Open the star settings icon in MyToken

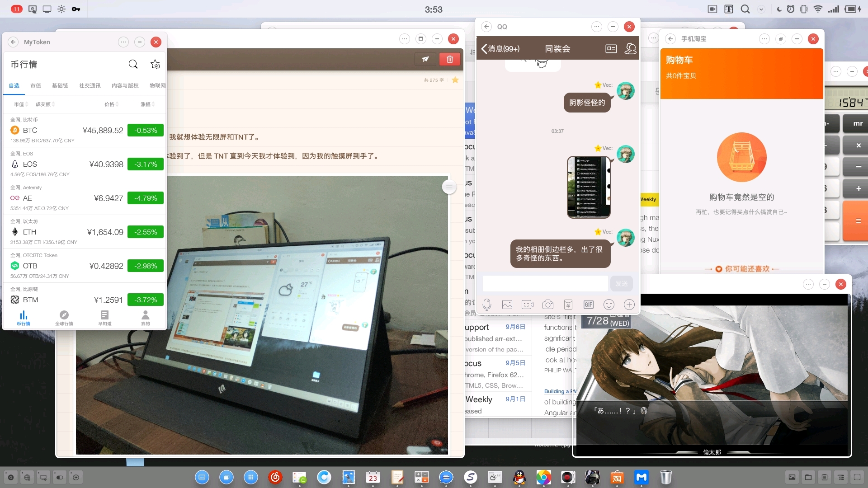click(155, 64)
